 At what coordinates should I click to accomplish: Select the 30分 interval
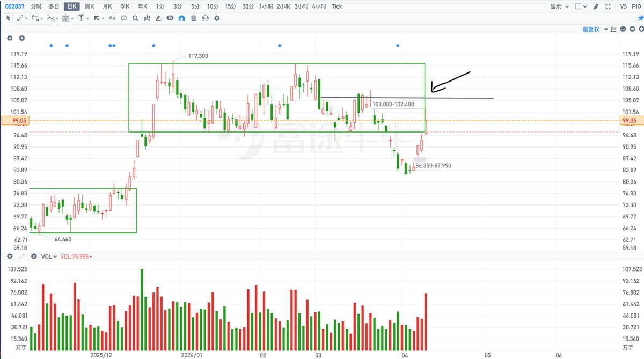[x=248, y=6]
